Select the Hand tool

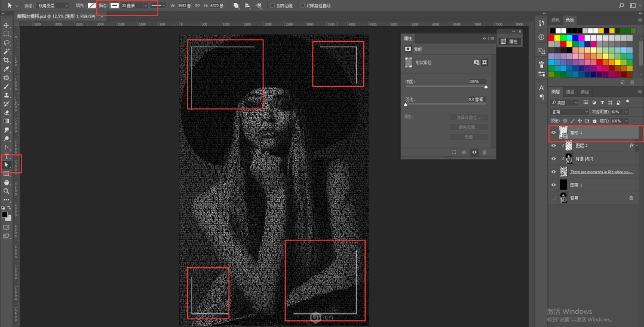coord(7,182)
